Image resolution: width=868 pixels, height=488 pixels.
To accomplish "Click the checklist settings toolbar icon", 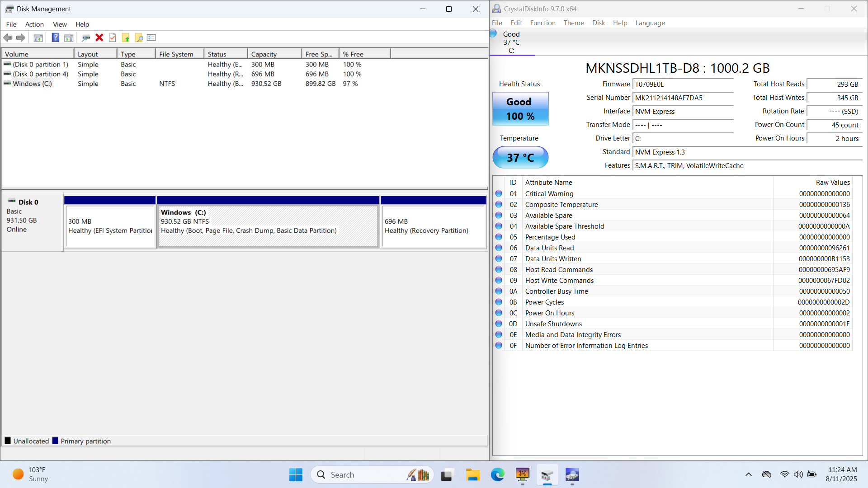I will 151,38.
